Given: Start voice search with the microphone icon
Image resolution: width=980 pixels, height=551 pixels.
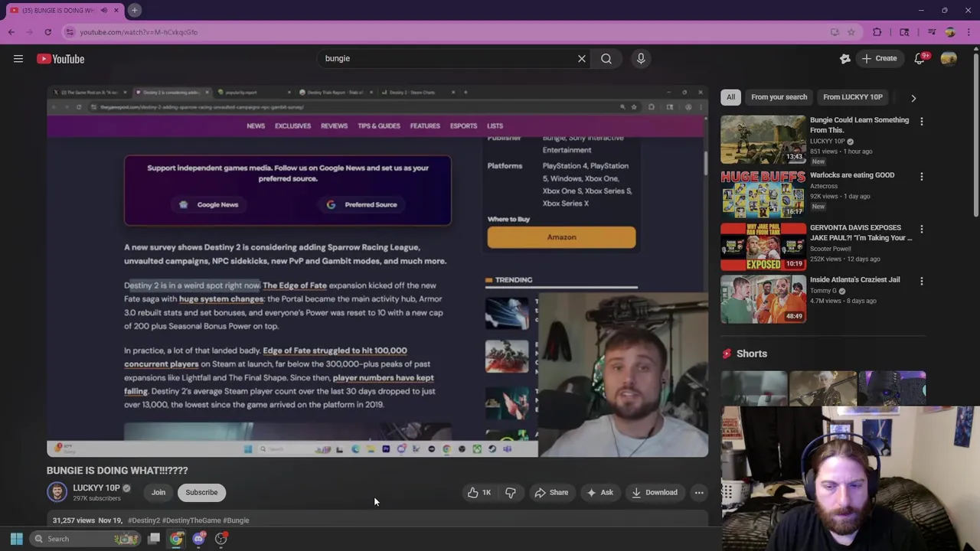Looking at the screenshot, I should pos(641,58).
